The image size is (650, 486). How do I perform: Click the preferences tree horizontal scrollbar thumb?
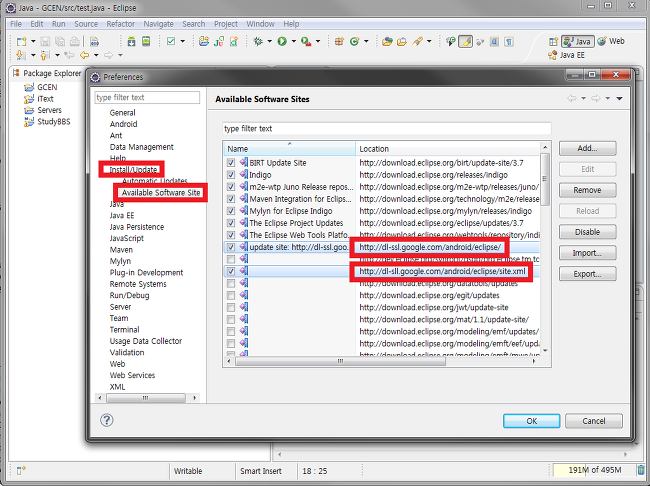pyautogui.click(x=146, y=398)
